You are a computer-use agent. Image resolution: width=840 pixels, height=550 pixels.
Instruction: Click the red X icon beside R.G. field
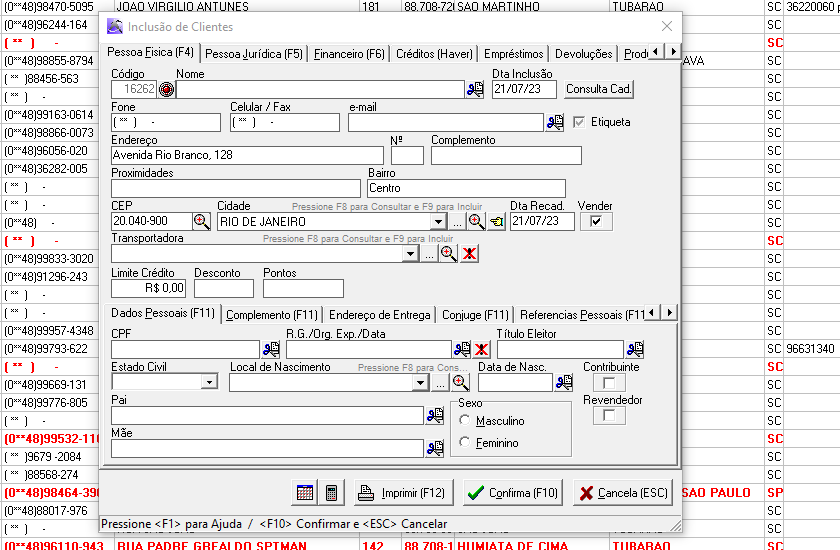click(481, 349)
